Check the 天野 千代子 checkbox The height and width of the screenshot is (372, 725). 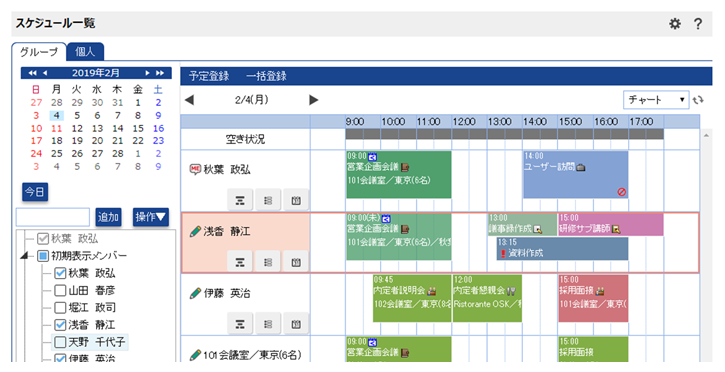[60, 342]
